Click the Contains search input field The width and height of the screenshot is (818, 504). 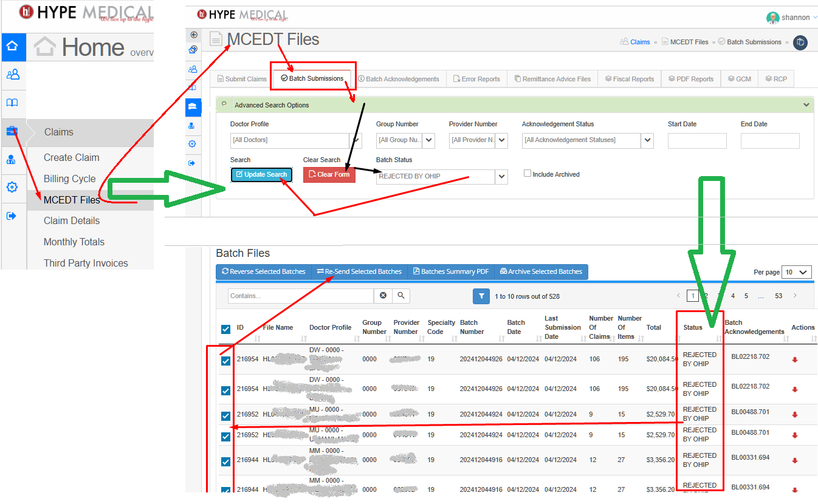[x=301, y=296]
